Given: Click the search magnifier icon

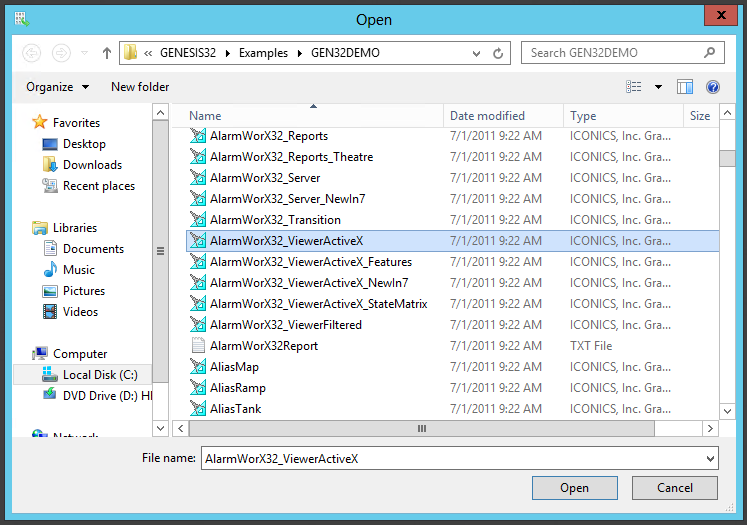Looking at the screenshot, I should [x=712, y=53].
